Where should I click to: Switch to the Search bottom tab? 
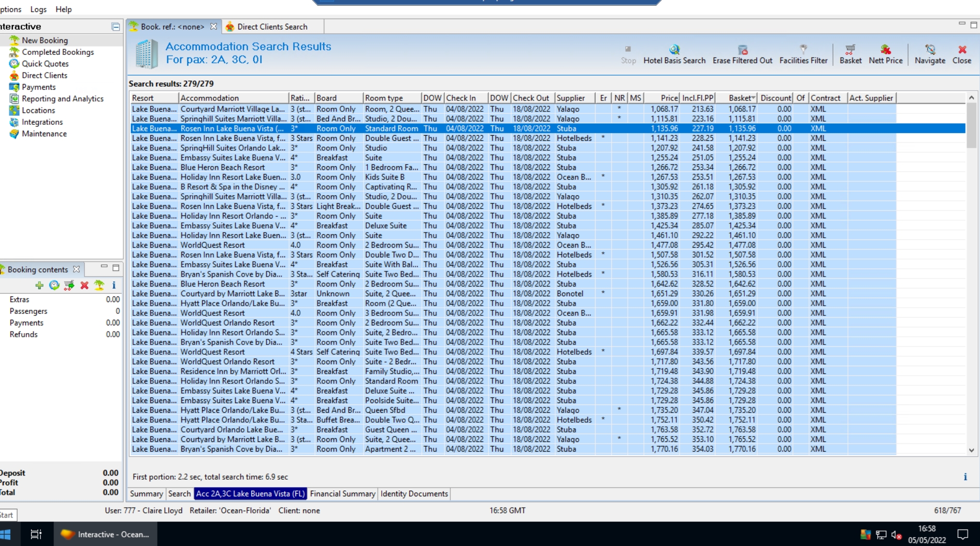pyautogui.click(x=179, y=494)
